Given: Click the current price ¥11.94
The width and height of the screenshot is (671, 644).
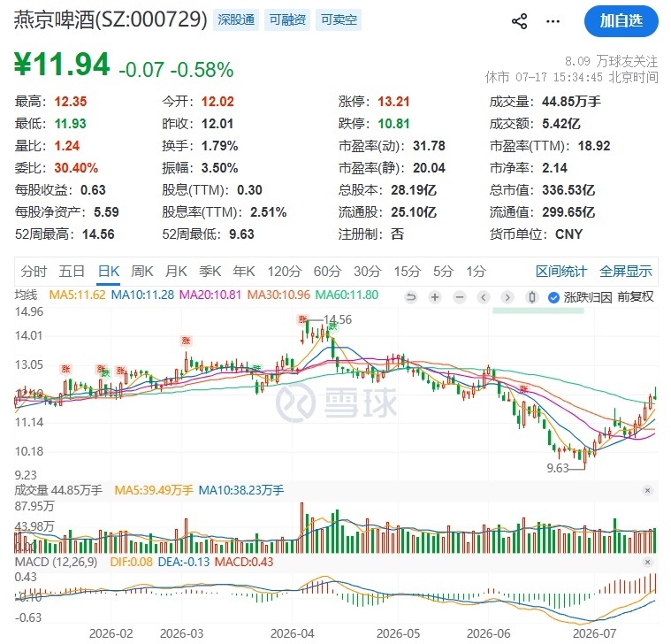Looking at the screenshot, I should (x=62, y=65).
